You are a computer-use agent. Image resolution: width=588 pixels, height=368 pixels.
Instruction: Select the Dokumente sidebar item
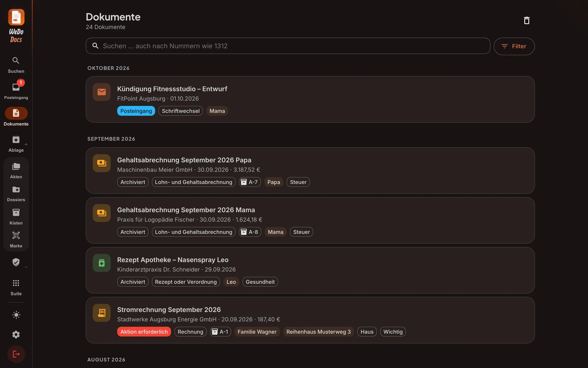pos(16,117)
